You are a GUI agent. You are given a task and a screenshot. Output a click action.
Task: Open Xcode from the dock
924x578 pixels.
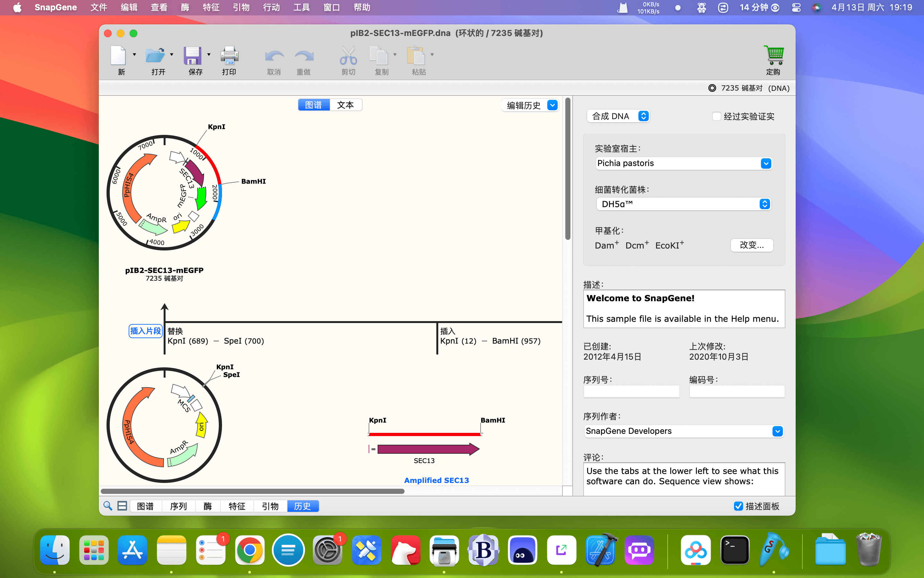tap(601, 550)
